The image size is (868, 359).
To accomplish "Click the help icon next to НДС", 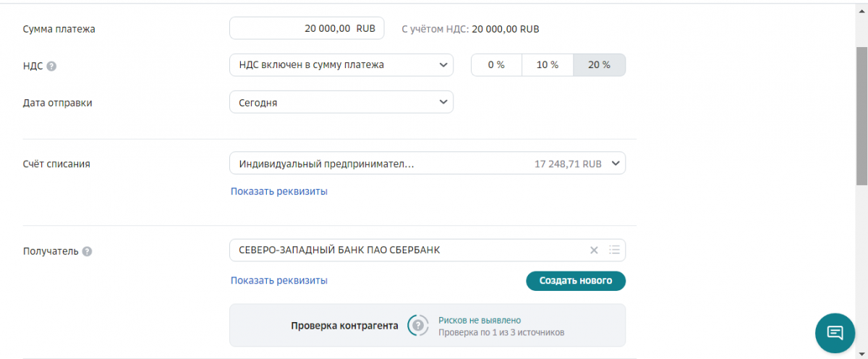I will point(51,66).
